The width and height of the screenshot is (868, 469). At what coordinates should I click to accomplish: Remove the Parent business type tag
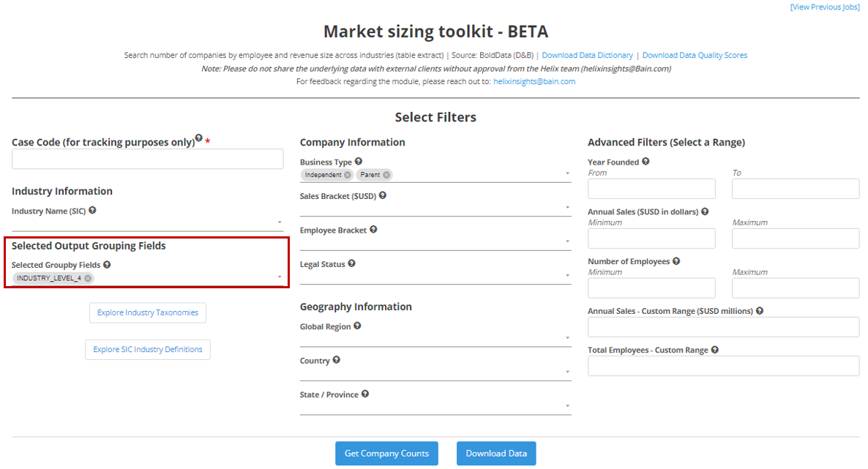tap(386, 175)
